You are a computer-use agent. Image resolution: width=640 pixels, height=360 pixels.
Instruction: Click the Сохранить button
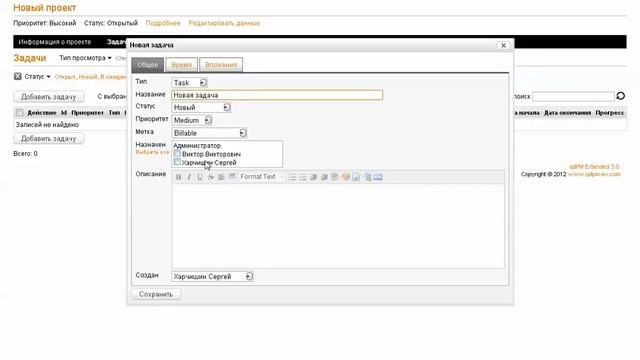click(x=156, y=294)
